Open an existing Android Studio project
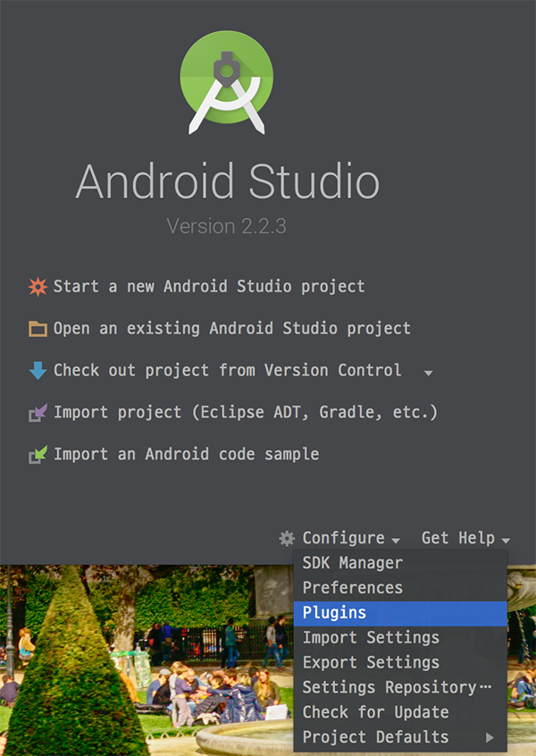 [232, 328]
